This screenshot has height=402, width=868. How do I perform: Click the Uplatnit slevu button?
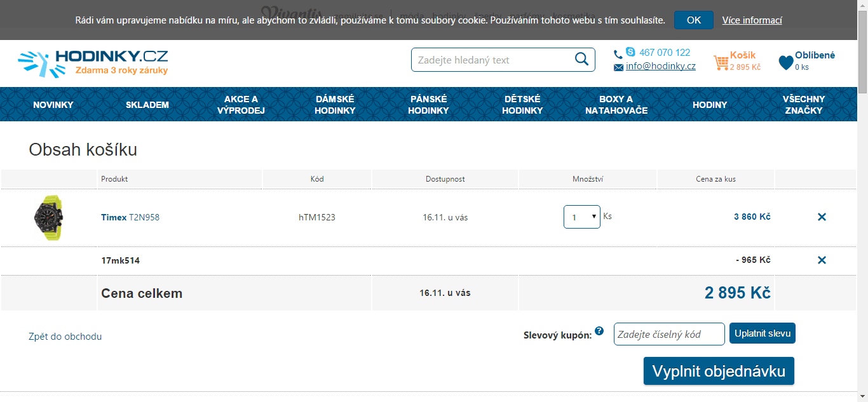tap(762, 333)
